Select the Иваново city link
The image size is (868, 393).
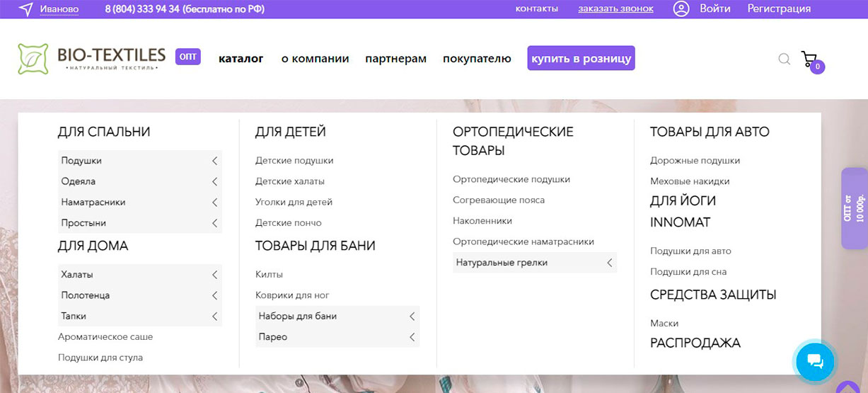[59, 9]
